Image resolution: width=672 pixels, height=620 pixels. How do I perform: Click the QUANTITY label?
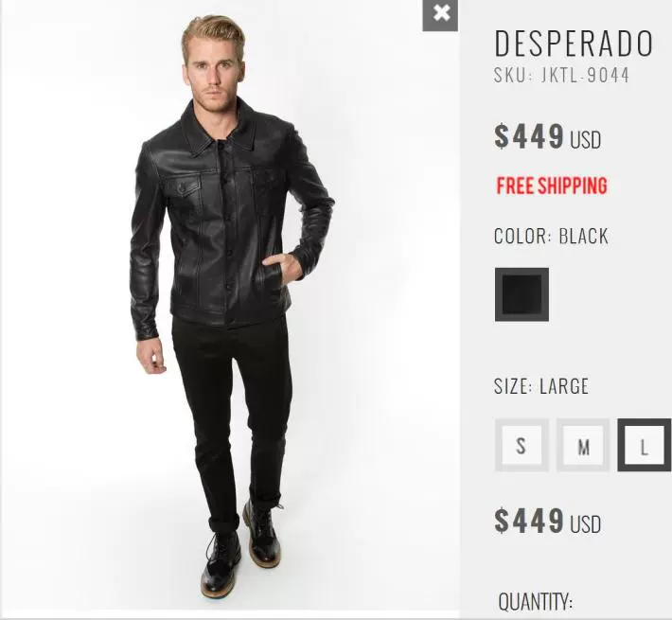tap(536, 601)
